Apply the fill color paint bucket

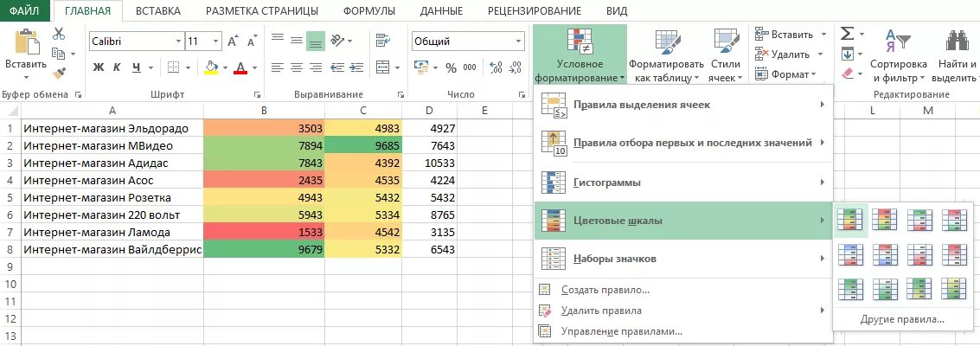211,67
